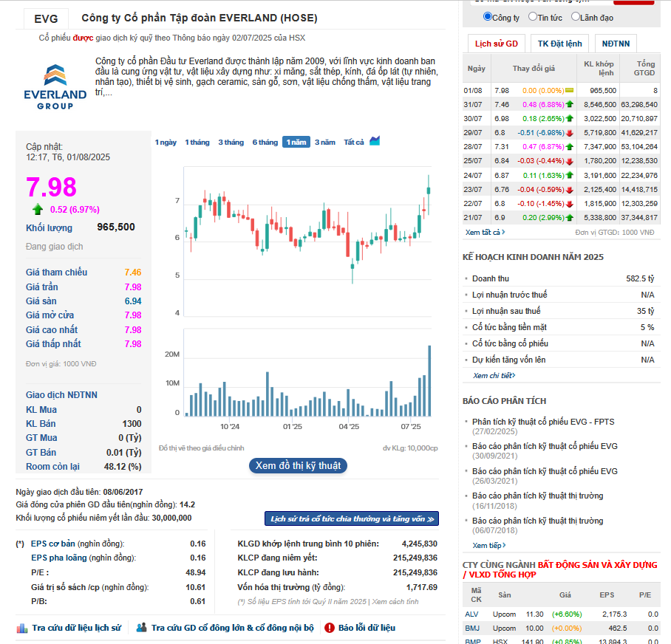This screenshot has width=671, height=644.
Task: Set chart range to 3 năm
Action: pyautogui.click(x=325, y=143)
